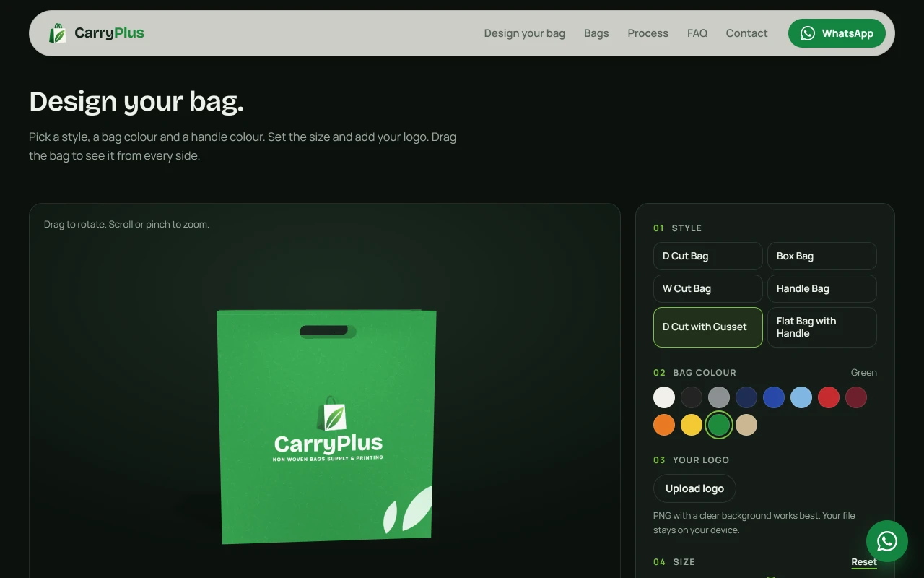
Task: Pick the orange bag colour
Action: click(x=664, y=425)
